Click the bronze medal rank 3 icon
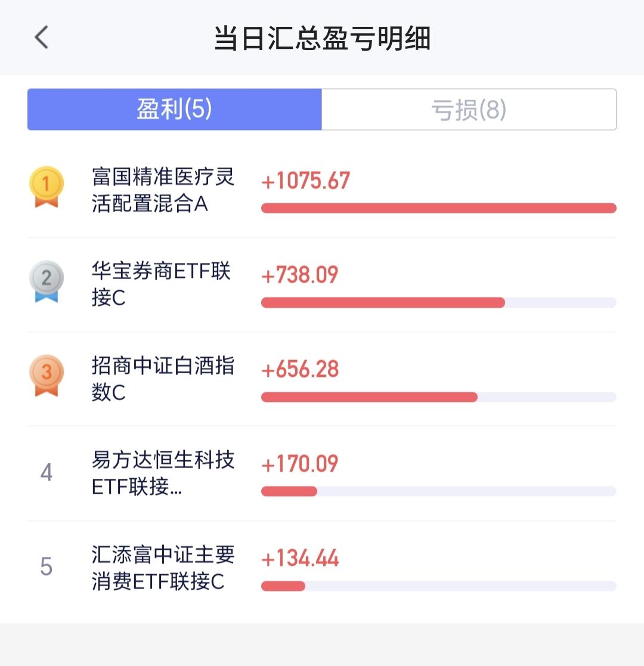 coord(47,376)
